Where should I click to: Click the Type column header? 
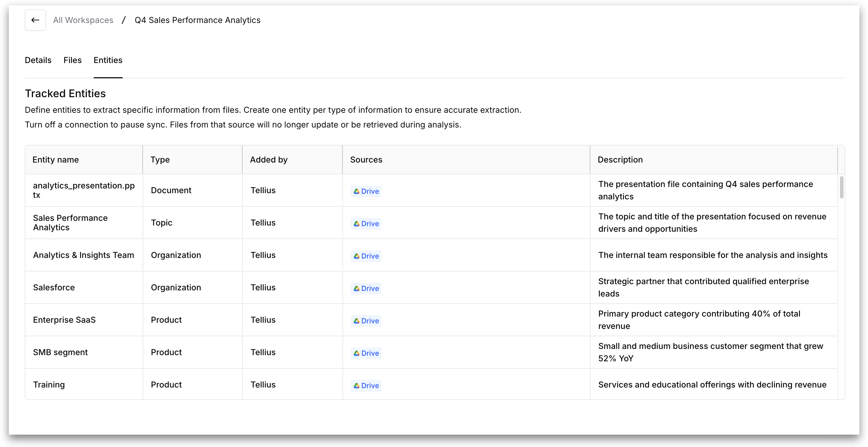160,160
